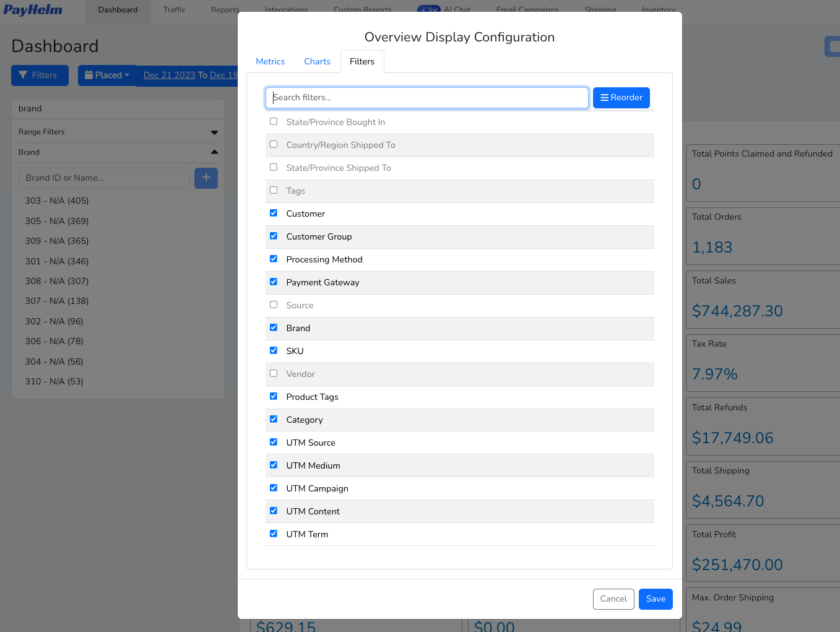
Task: Click the date range link
Action: click(x=191, y=76)
